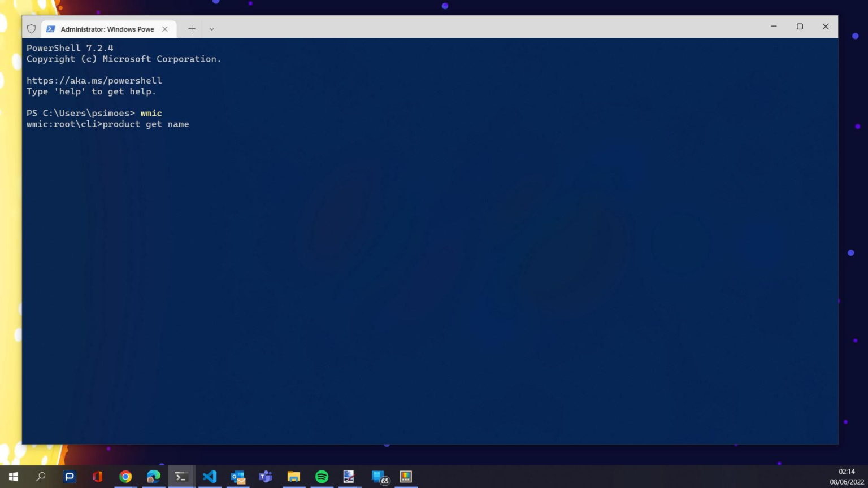Open Spotify from the taskbar
Viewport: 868px width, 488px height.
(322, 477)
